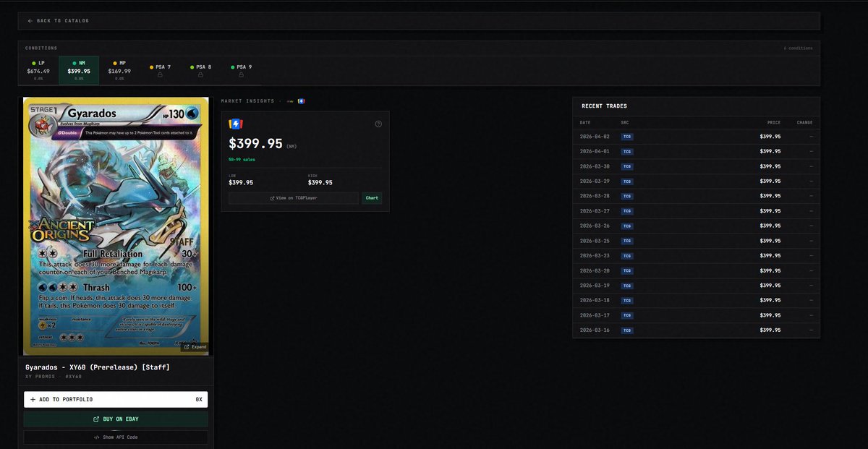
Task: Click the TCG badge in the 2026-04-02 row
Action: click(627, 136)
